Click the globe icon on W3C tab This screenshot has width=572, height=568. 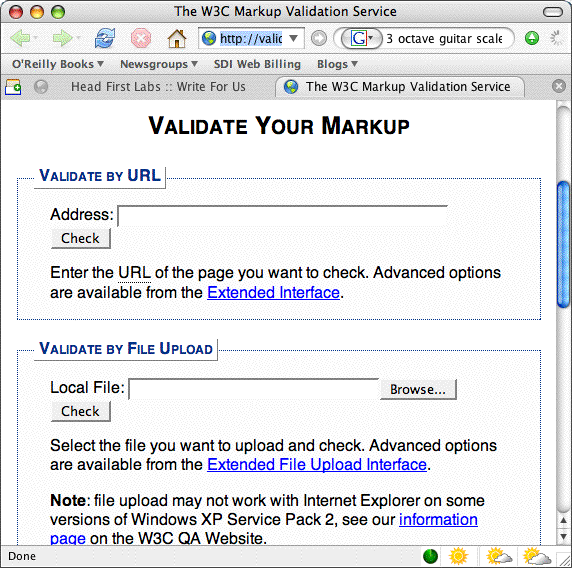[291, 87]
